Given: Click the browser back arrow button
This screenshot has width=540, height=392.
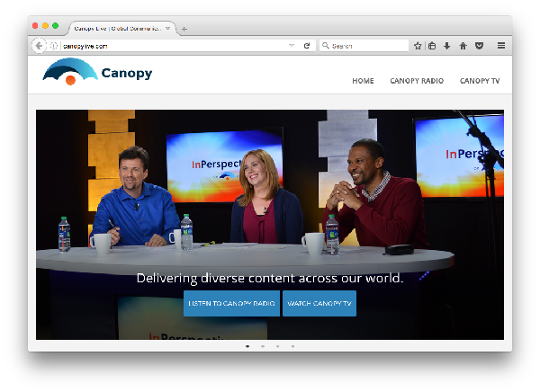Looking at the screenshot, I should 39,46.
